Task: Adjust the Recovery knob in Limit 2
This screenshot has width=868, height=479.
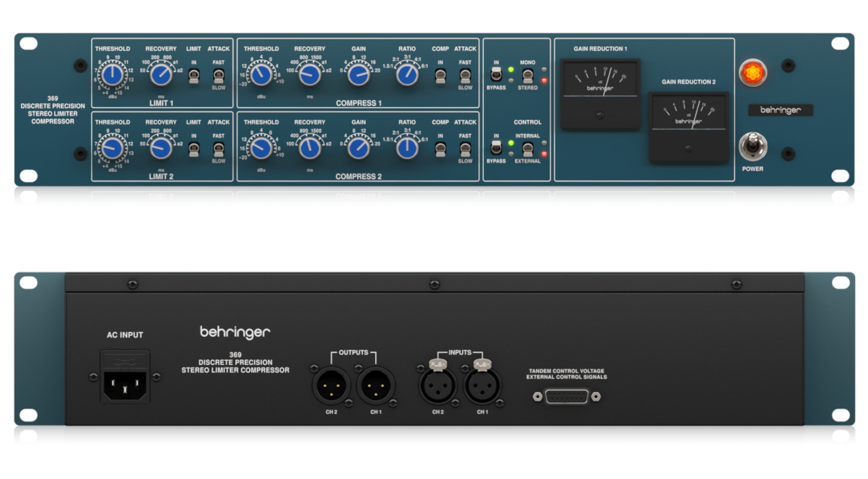Action: pyautogui.click(x=161, y=148)
